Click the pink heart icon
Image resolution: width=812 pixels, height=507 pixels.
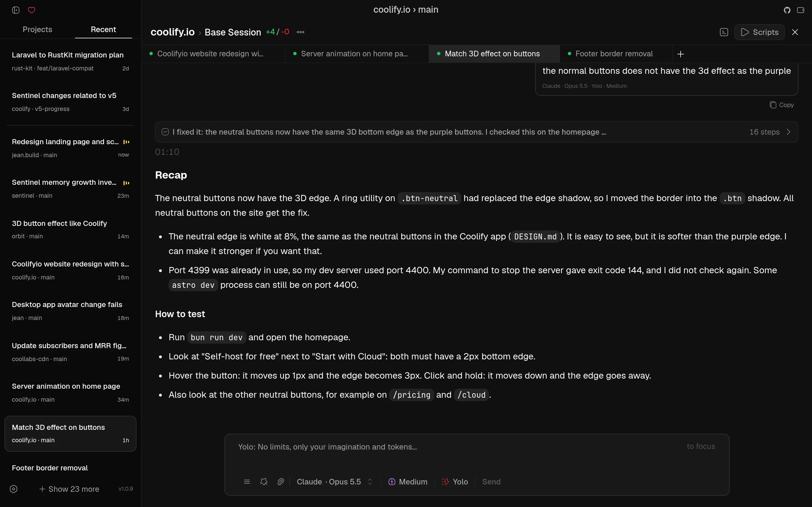click(x=32, y=10)
